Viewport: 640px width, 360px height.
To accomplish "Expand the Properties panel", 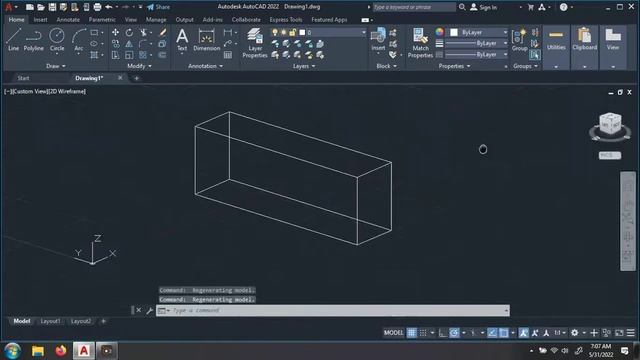I will click(x=454, y=66).
